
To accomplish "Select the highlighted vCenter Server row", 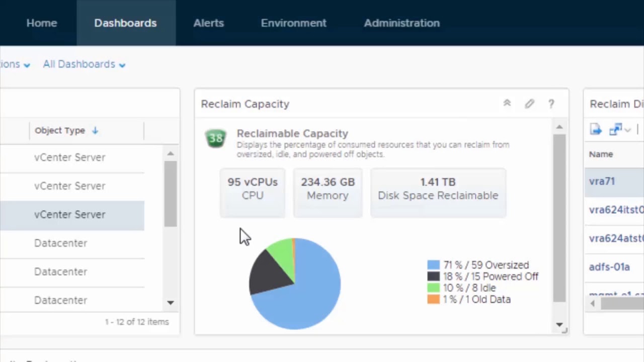I will pyautogui.click(x=70, y=215).
